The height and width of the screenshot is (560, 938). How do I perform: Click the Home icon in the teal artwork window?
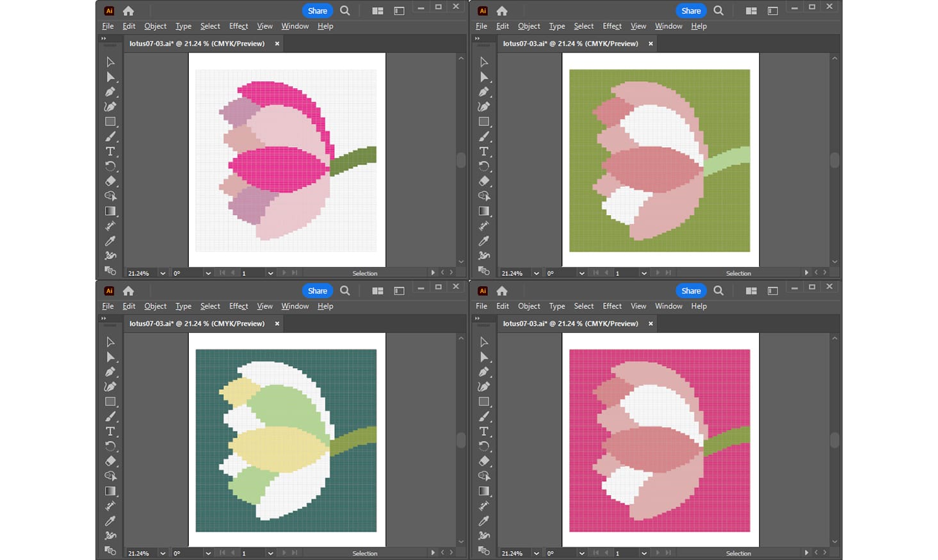[x=129, y=291]
